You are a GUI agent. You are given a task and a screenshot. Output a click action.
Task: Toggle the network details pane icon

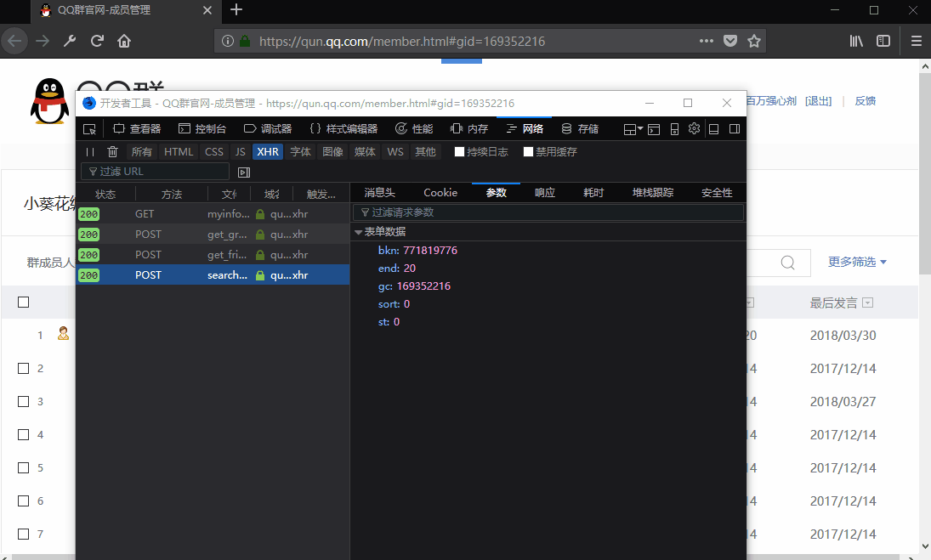(x=244, y=172)
